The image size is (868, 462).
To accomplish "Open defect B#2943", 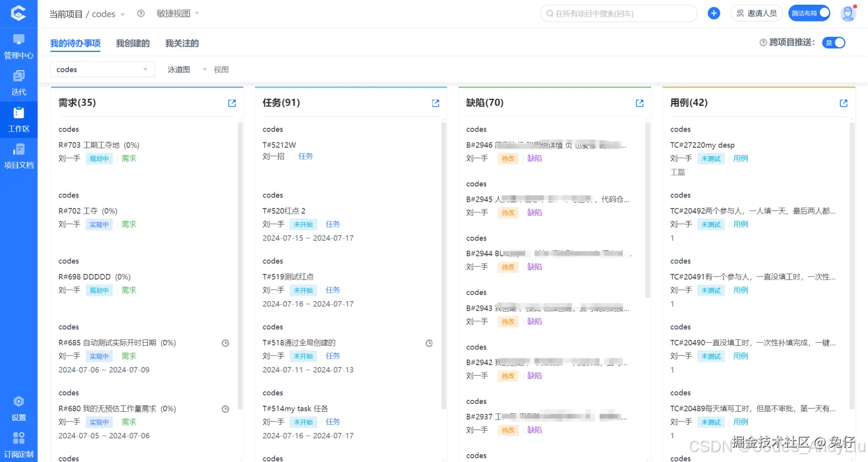I will tap(548, 308).
